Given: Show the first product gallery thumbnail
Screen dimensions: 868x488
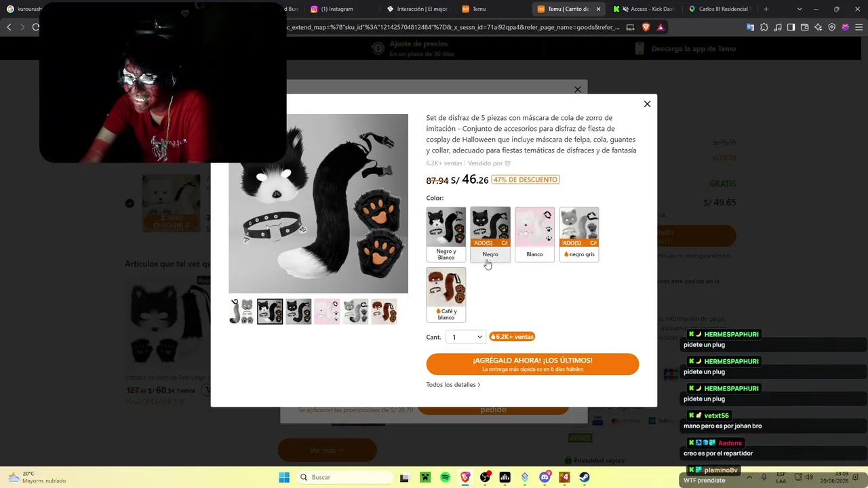Looking at the screenshot, I should tap(241, 311).
